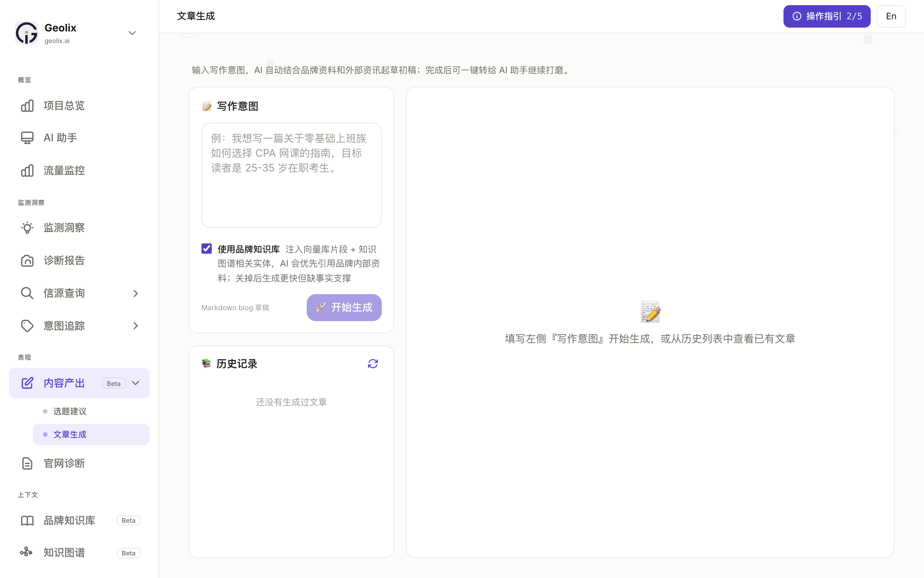Switch language with En button
The image size is (924, 578).
[x=891, y=16]
